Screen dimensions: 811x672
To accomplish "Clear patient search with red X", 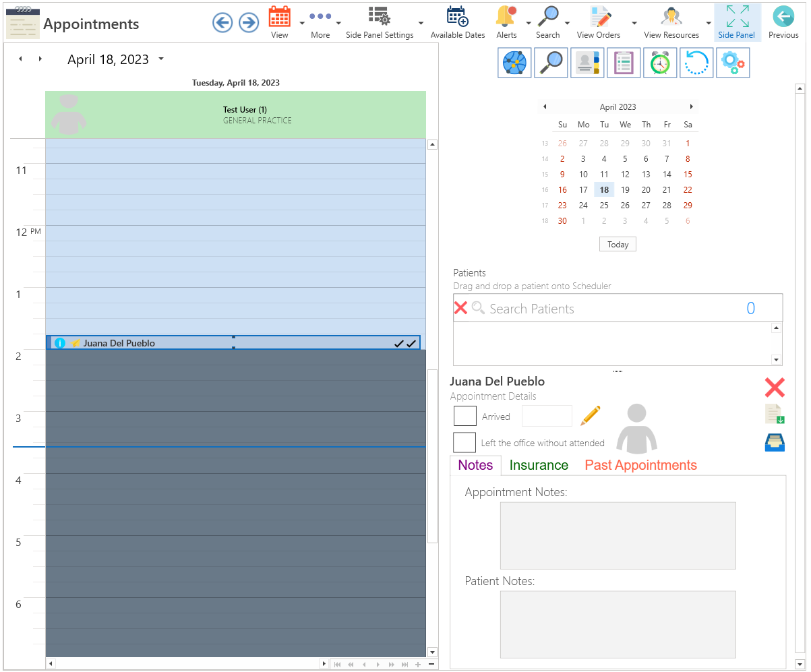I will coord(461,308).
